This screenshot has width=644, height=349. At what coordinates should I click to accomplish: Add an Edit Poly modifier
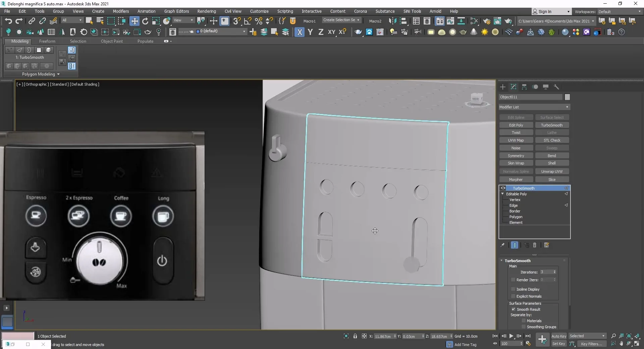pos(516,125)
